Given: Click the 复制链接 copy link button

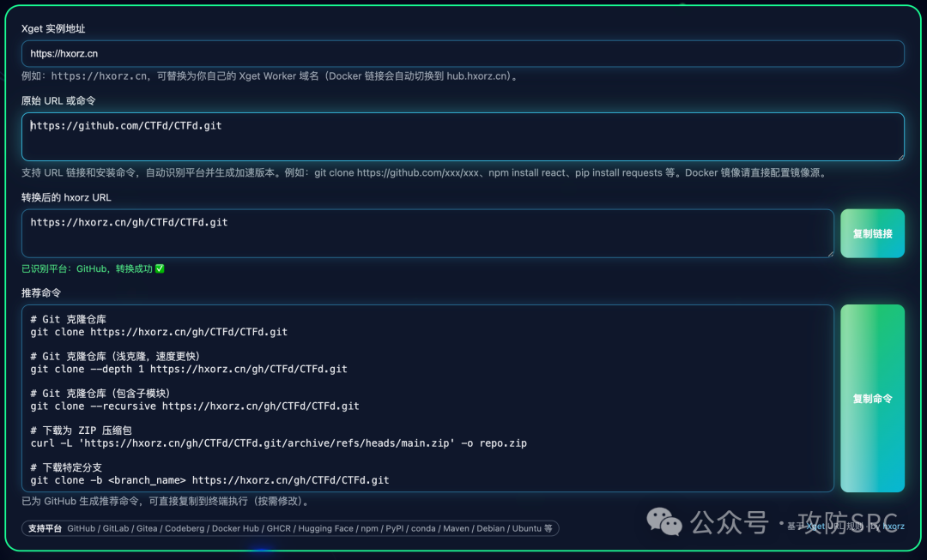Looking at the screenshot, I should click(872, 233).
